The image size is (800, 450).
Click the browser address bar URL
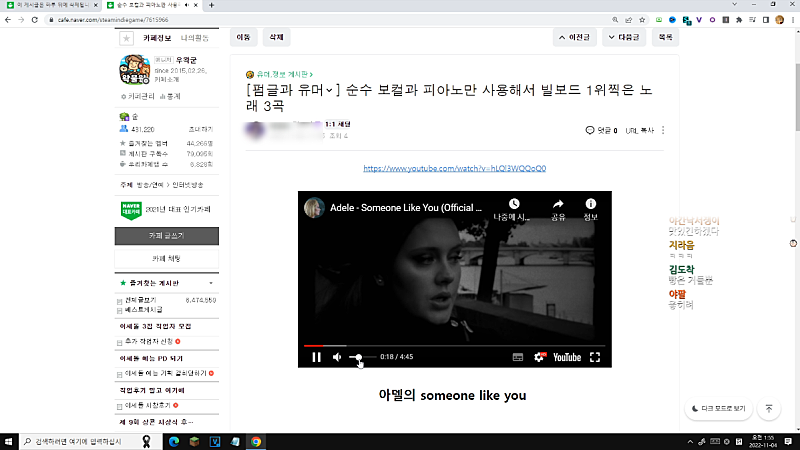113,20
